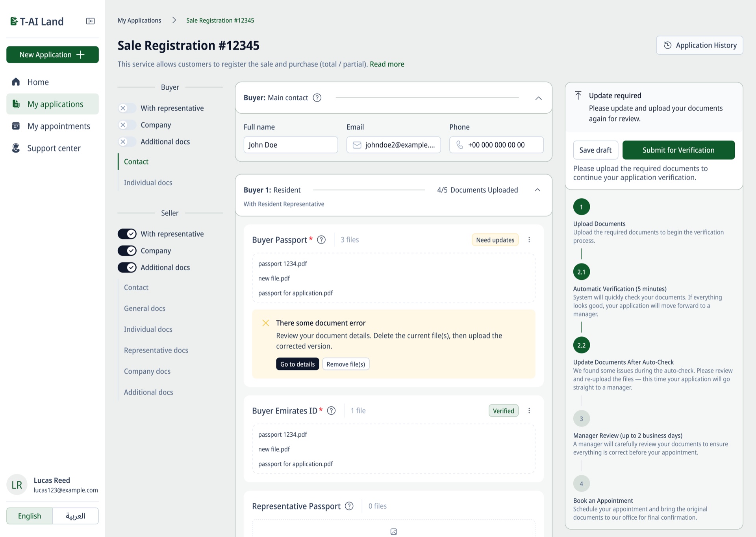Click the T-AI Land logo icon
The height and width of the screenshot is (537, 756).
pos(14,21)
